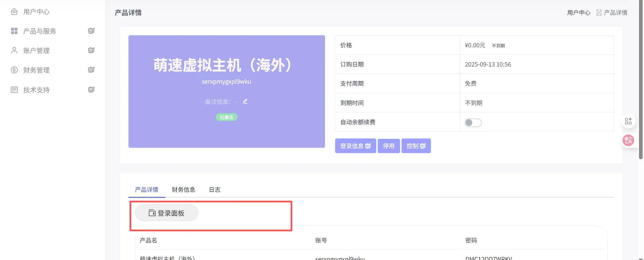Viewport: 644px width, 260px height.
Task: Click the 用户中心 breadcrumb link
Action: coord(579,13)
